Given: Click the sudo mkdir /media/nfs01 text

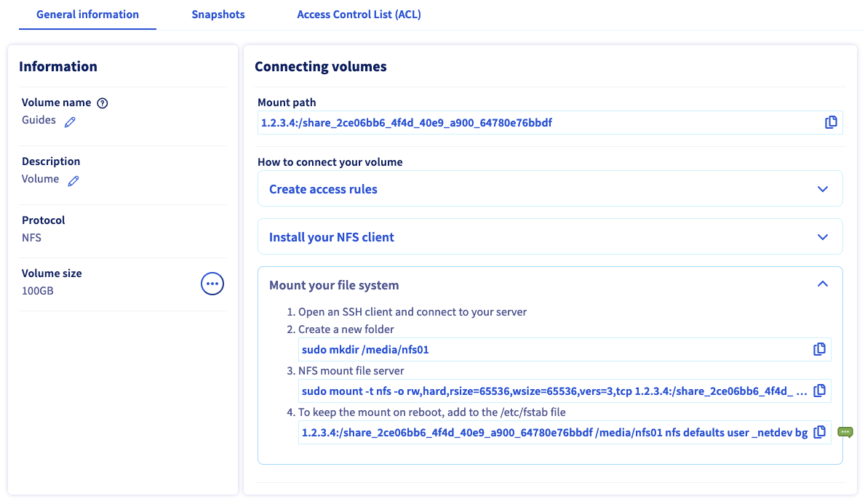Looking at the screenshot, I should click(x=365, y=350).
